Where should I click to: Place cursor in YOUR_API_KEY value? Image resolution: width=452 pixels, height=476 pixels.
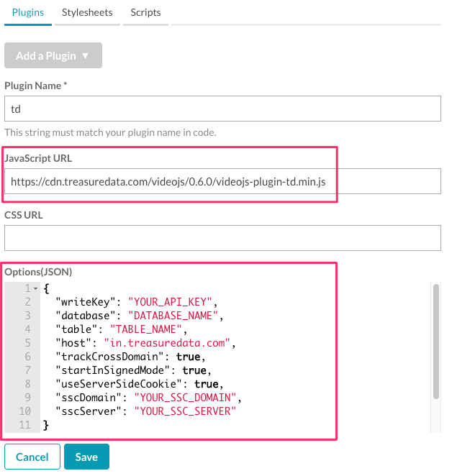(171, 302)
